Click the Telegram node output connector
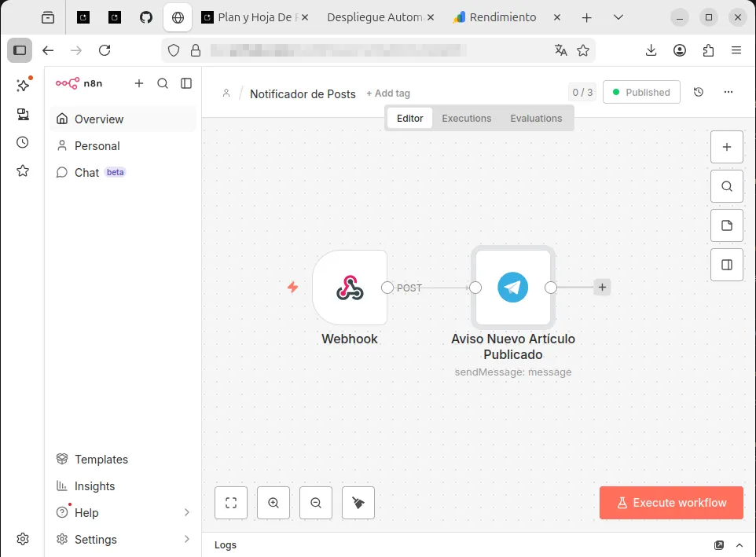This screenshot has height=557, width=756. click(x=551, y=288)
